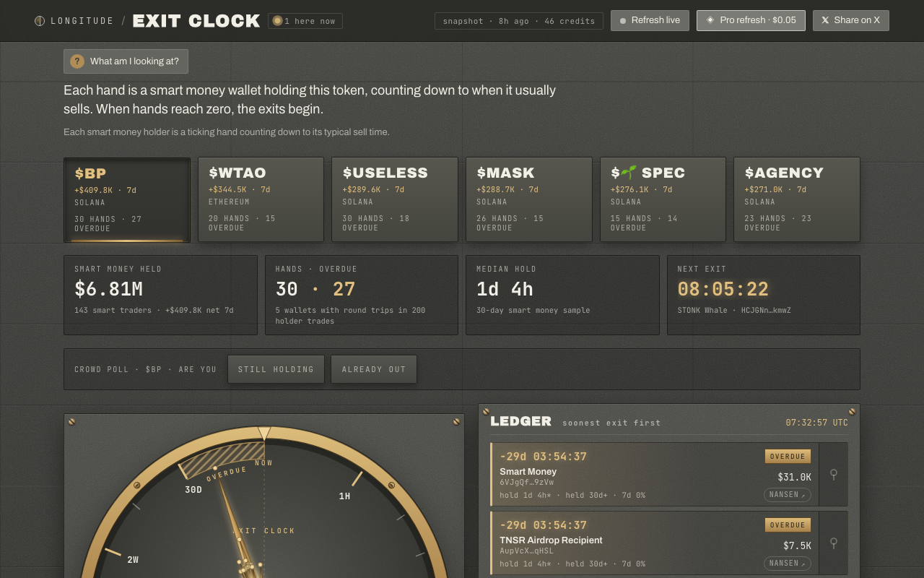924x578 pixels.
Task: Click the striped OVERDUE arc on the dial
Action: point(222,459)
